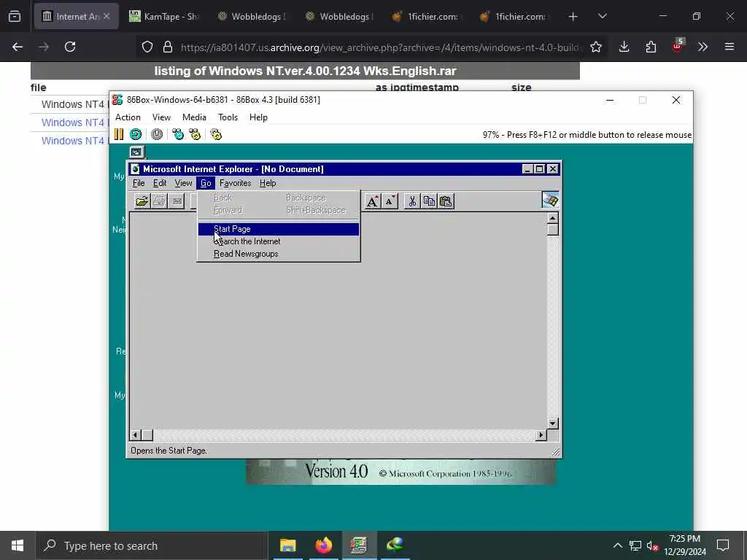The width and height of the screenshot is (747, 560).
Task: Click the muted volume tray icon
Action: click(652, 545)
